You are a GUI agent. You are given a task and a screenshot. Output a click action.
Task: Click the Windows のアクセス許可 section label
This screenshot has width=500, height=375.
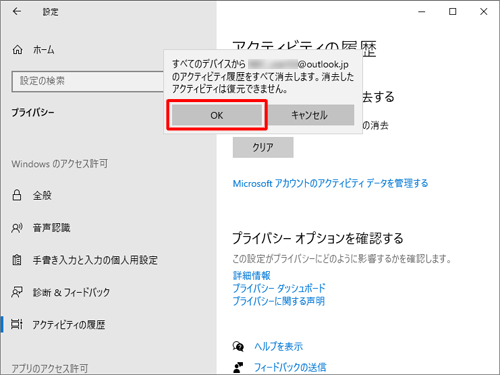click(x=60, y=164)
